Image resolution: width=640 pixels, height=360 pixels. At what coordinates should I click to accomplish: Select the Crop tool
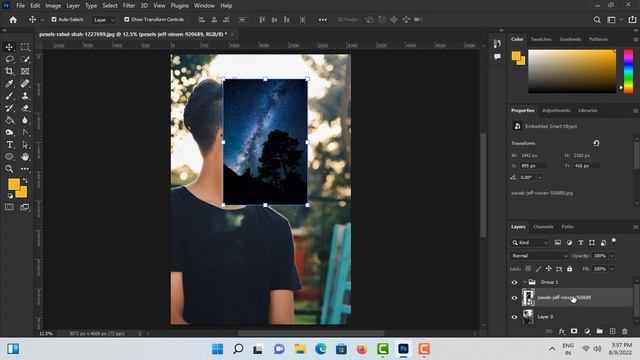[9, 71]
